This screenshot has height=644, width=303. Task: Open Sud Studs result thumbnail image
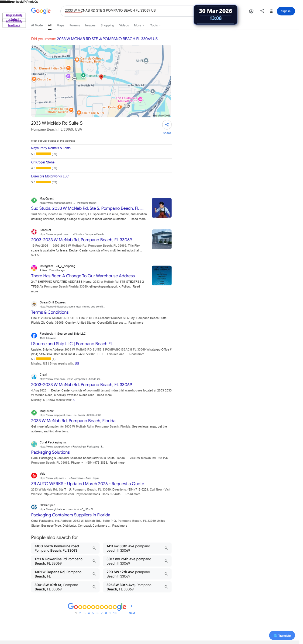(162, 208)
